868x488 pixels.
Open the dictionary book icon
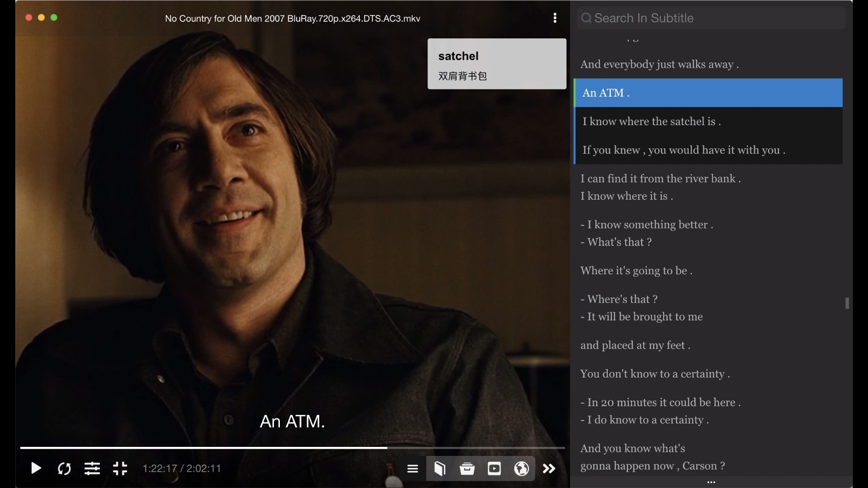(440, 469)
